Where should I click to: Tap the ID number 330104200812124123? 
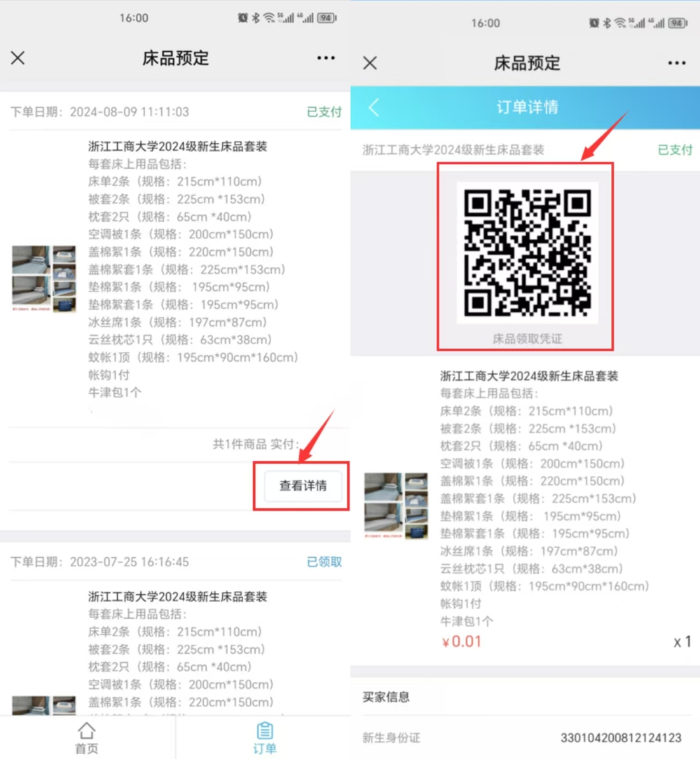click(x=621, y=738)
